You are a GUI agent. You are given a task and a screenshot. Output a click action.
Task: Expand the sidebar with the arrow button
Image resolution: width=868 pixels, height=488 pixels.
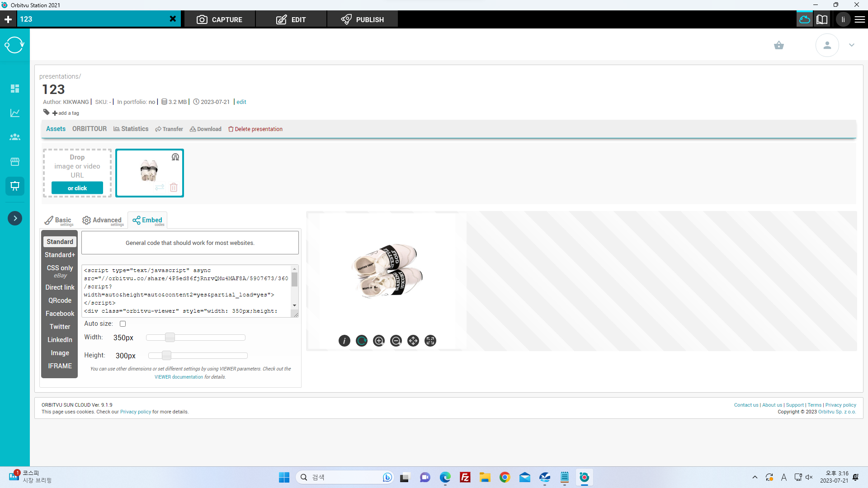click(15, 218)
